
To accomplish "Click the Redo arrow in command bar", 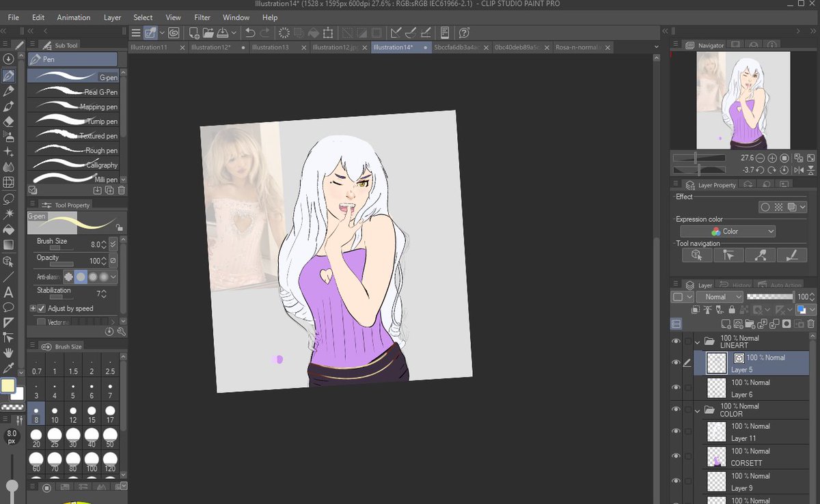I will pyautogui.click(x=265, y=32).
